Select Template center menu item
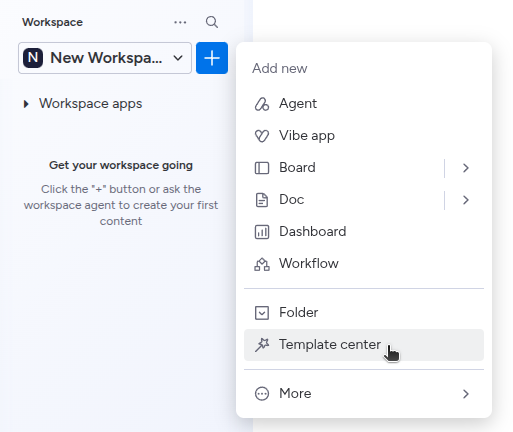Viewport: 513px width, 432px height. click(364, 345)
